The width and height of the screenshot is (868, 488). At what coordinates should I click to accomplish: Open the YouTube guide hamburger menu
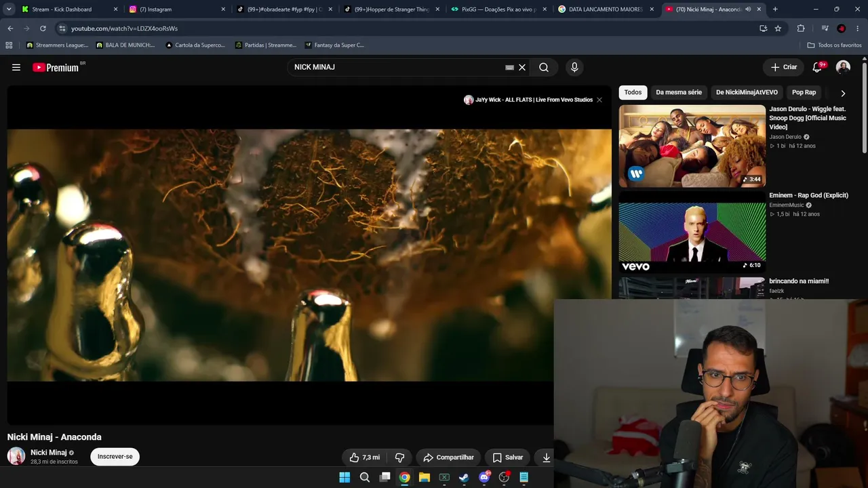click(16, 67)
